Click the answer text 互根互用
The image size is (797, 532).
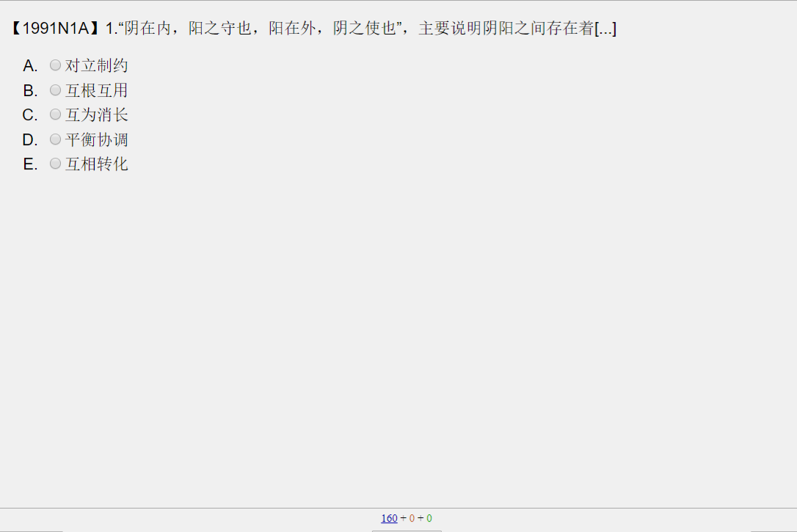point(97,90)
